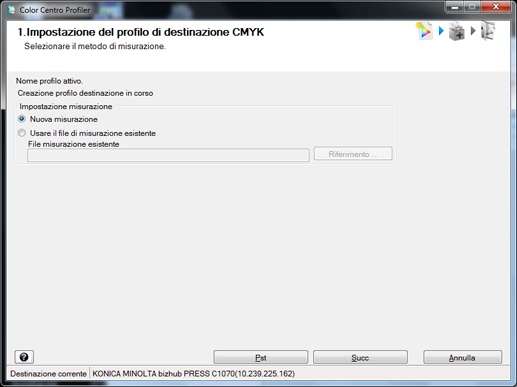517x387 pixels.
Task: Click the File misurazione esistente input field
Action: click(x=168, y=155)
